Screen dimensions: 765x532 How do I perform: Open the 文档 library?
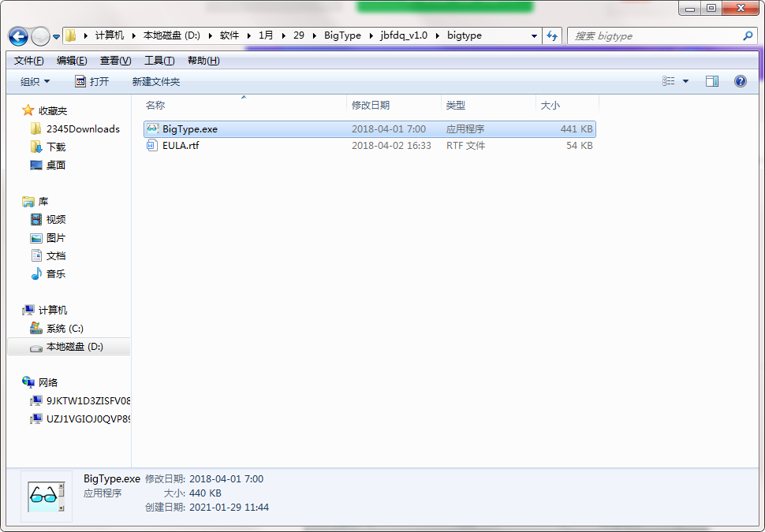56,255
